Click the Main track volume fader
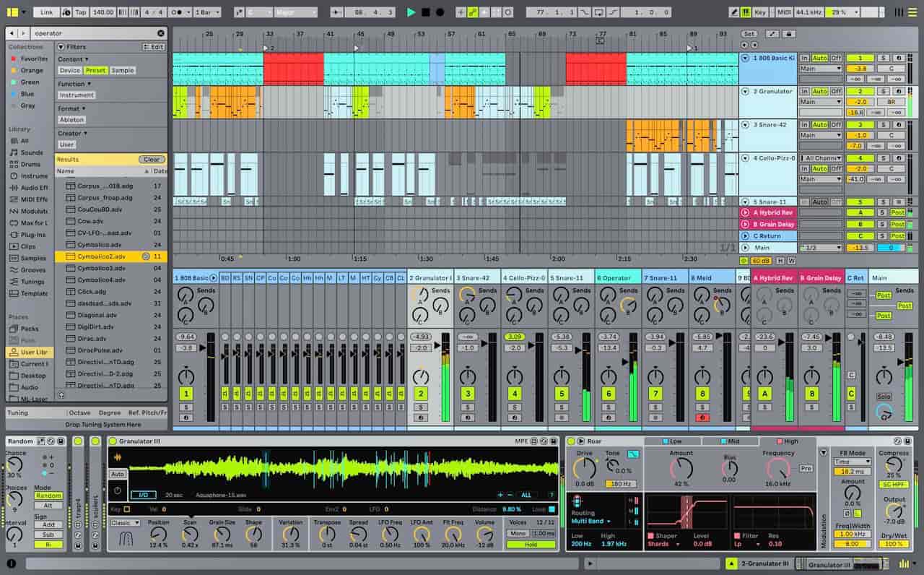Image resolution: width=924 pixels, height=575 pixels. coord(901,361)
